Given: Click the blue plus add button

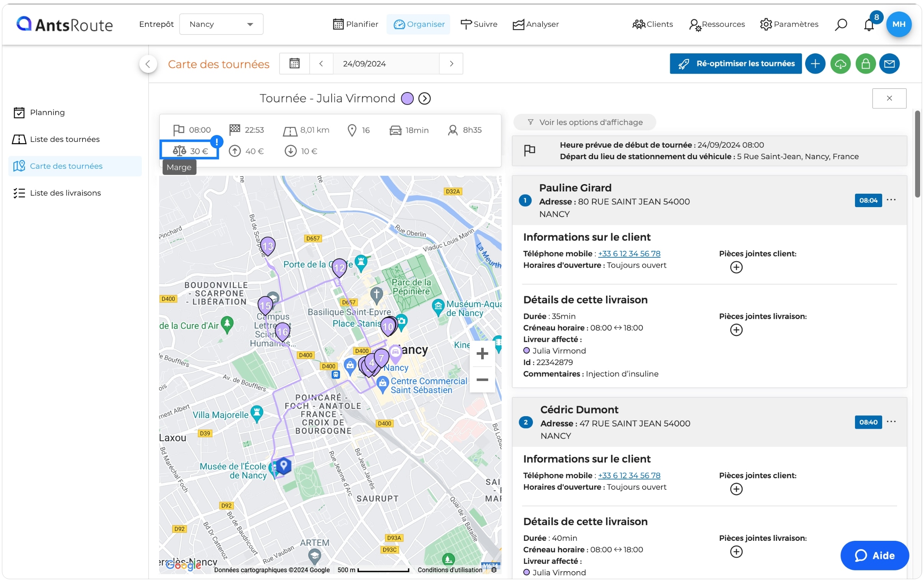Looking at the screenshot, I should 815,63.
